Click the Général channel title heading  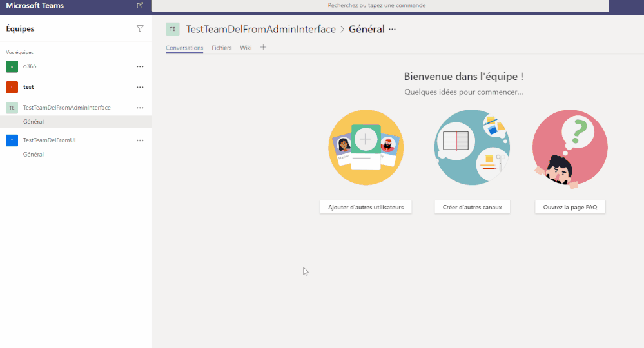click(367, 29)
